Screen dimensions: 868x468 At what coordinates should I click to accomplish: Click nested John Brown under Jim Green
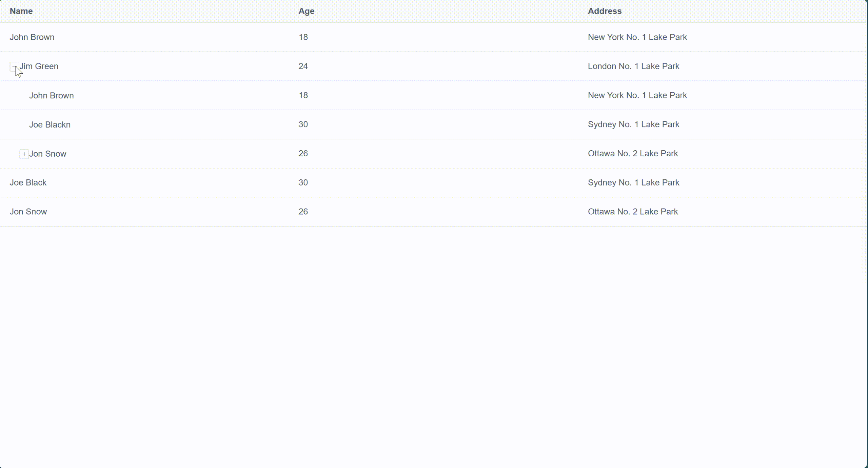(x=51, y=96)
